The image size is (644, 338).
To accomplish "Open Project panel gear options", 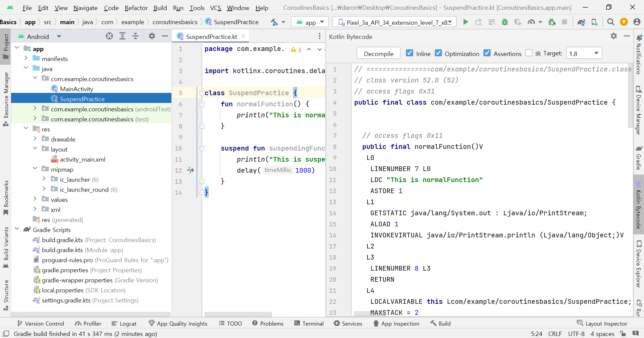I will 152,36.
